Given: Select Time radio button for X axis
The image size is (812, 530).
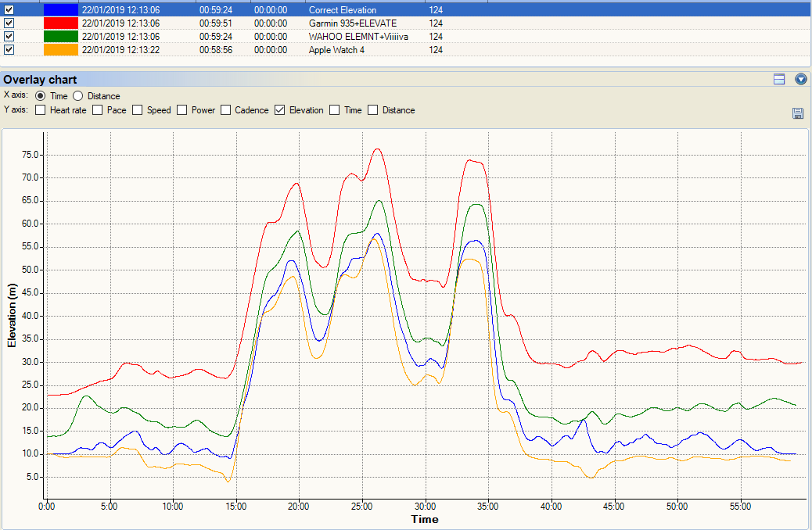Looking at the screenshot, I should pyautogui.click(x=41, y=95).
